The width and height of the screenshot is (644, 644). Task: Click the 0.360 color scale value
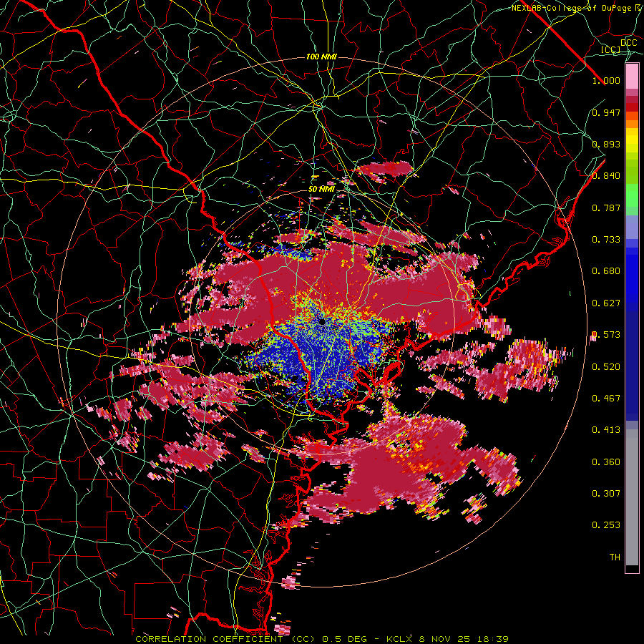606,462
